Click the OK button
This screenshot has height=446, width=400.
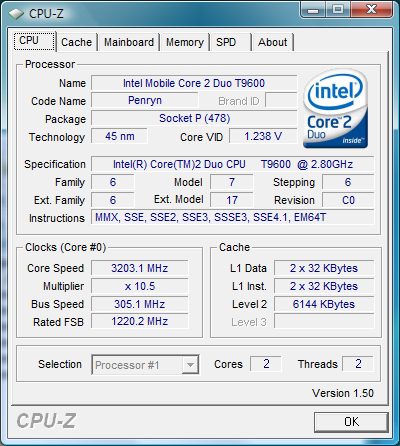pyautogui.click(x=351, y=422)
